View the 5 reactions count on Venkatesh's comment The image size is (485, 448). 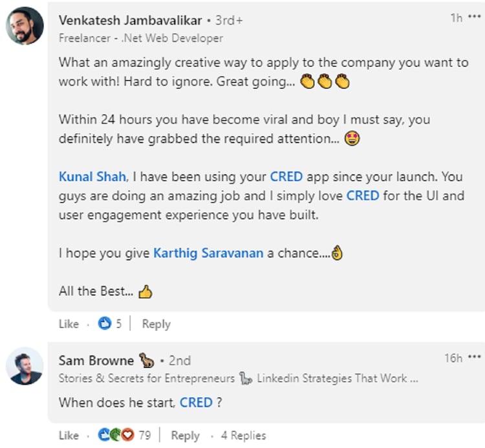click(119, 324)
